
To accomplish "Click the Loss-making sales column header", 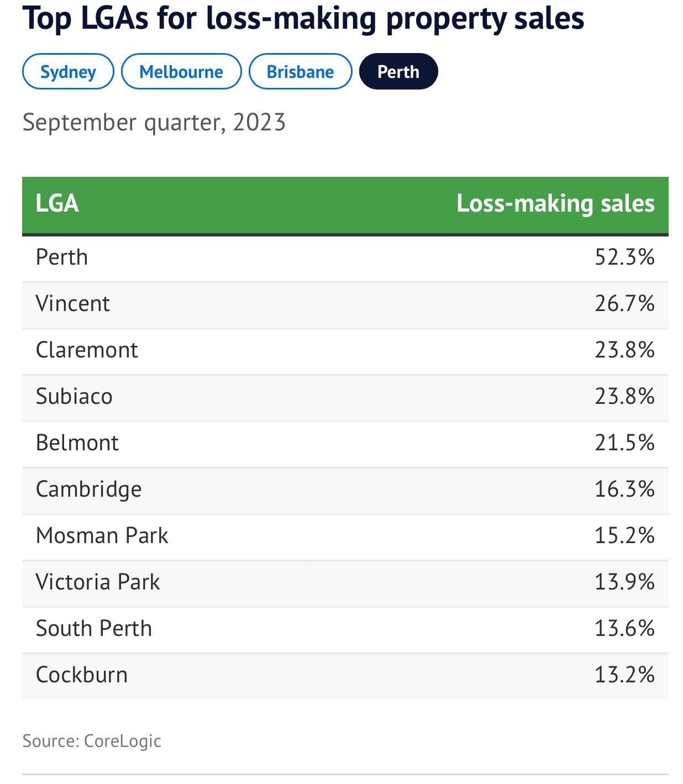I will 555,203.
